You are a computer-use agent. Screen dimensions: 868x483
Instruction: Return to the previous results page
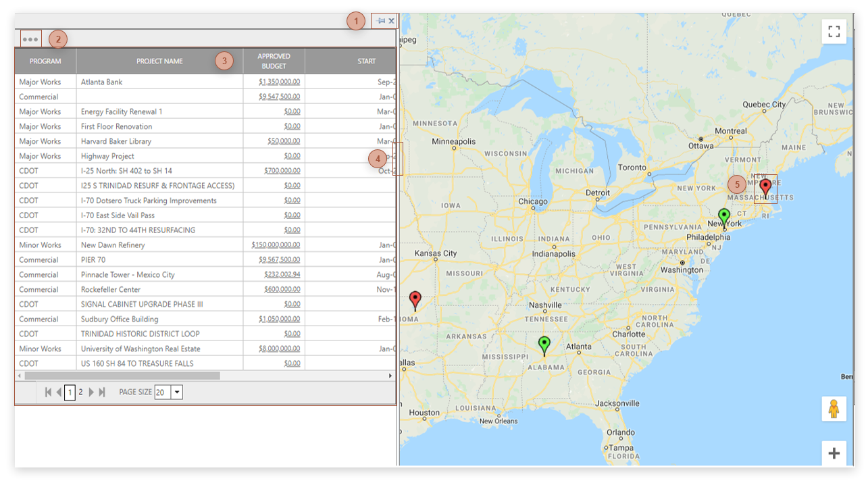57,392
